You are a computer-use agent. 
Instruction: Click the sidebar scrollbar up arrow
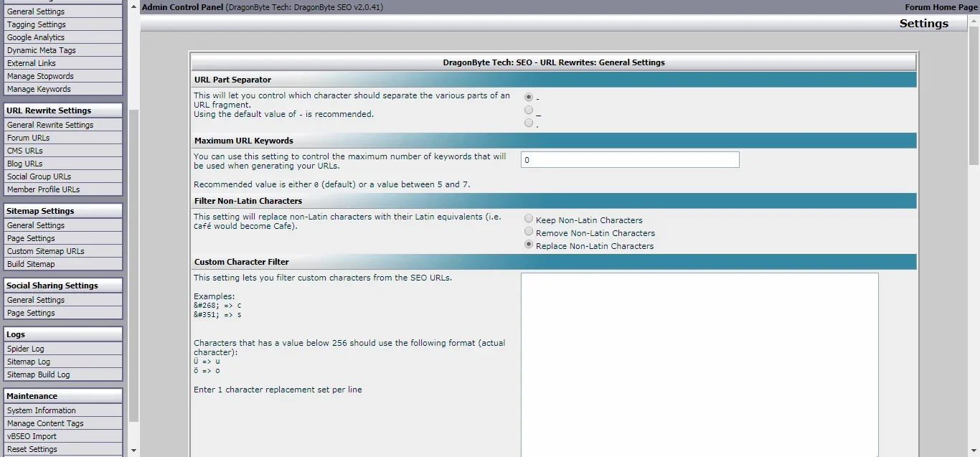pos(133,6)
